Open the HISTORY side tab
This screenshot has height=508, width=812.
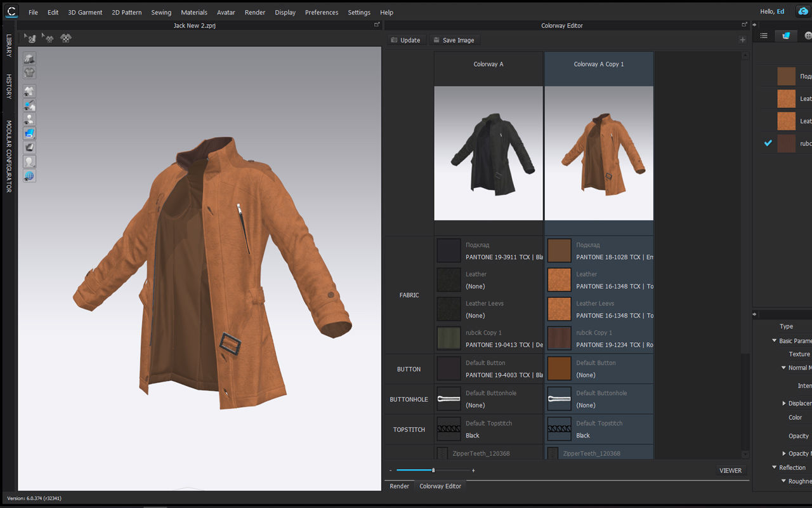(9, 86)
